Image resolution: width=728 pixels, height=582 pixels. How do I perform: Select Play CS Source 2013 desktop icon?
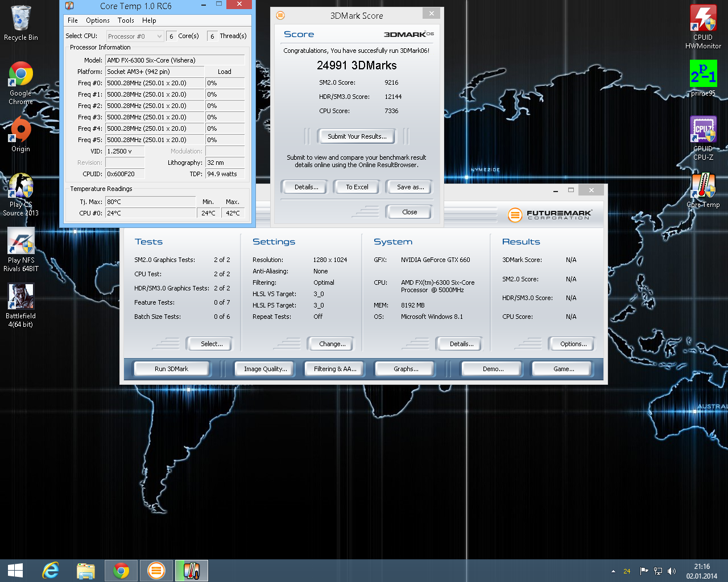(x=20, y=195)
